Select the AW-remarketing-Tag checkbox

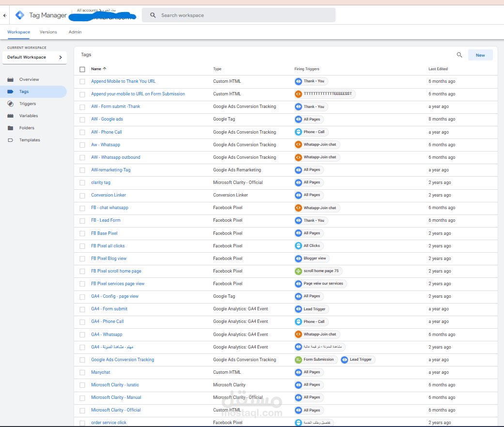coord(82,170)
